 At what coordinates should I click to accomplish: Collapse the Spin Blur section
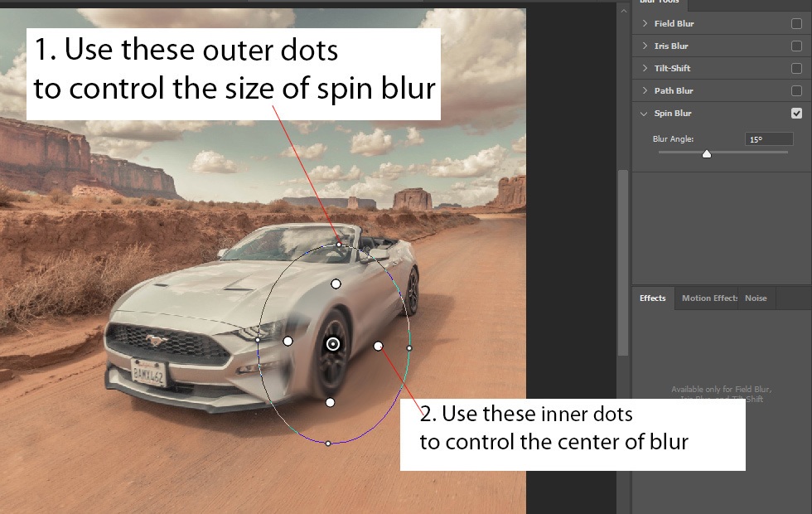point(645,114)
